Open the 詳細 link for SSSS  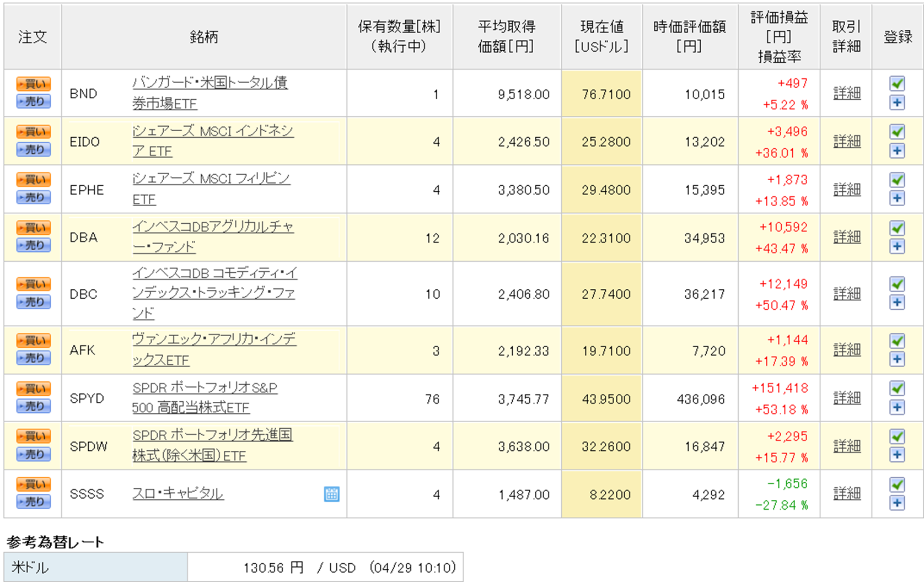[846, 494]
